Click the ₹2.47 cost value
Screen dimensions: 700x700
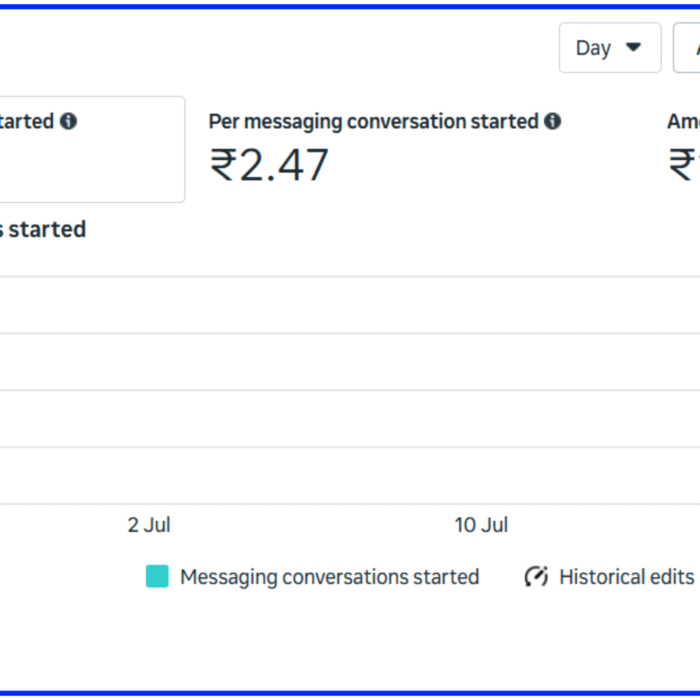[269, 165]
